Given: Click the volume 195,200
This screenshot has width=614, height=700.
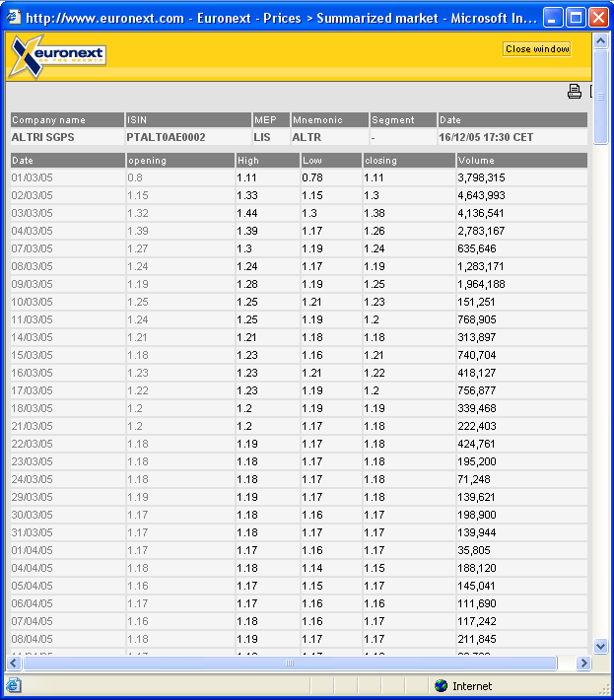Looking at the screenshot, I should pos(477,461).
